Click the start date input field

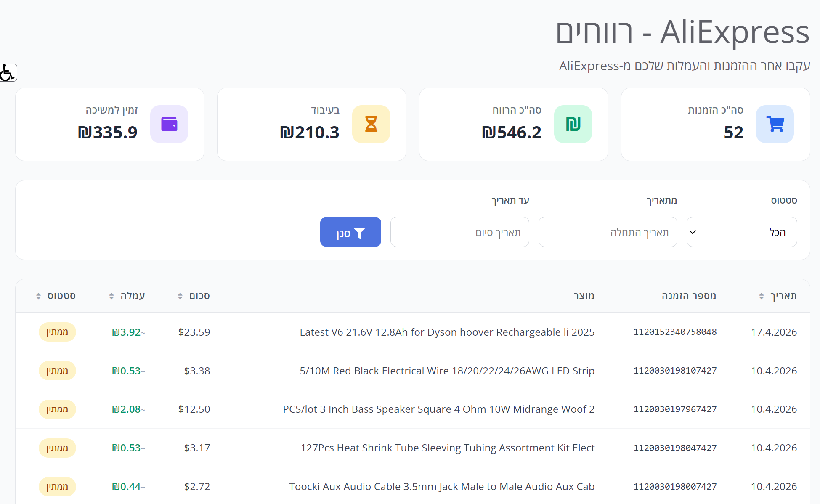pyautogui.click(x=608, y=232)
